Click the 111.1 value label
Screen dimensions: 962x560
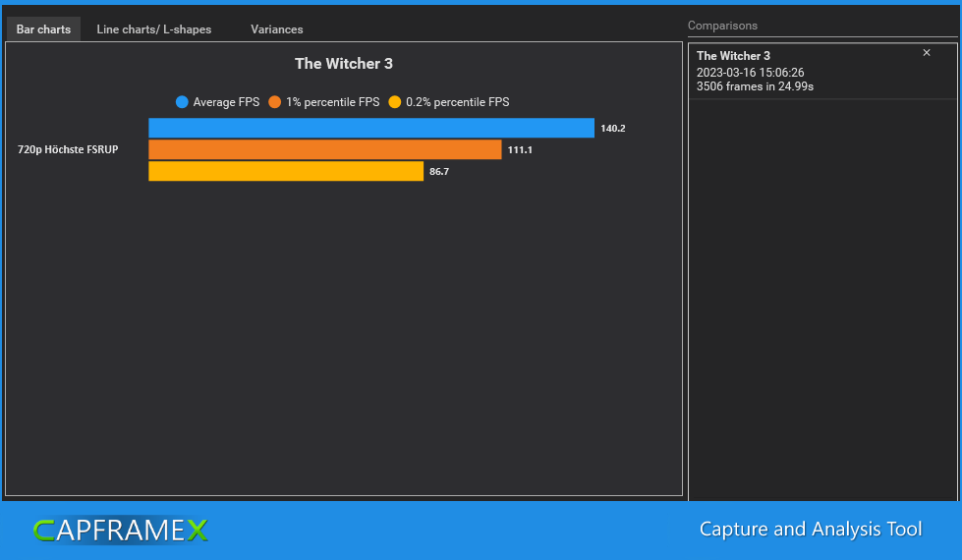tap(520, 149)
